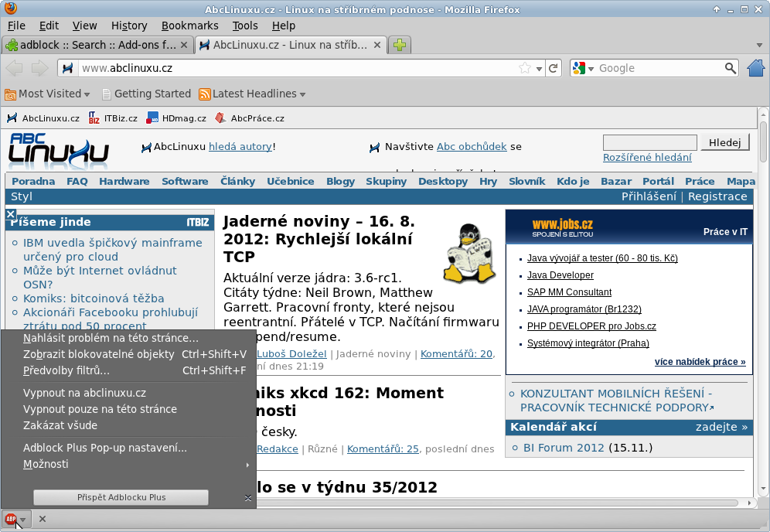
Task: Close the adblock Add-ons tab
Action: [x=184, y=45]
